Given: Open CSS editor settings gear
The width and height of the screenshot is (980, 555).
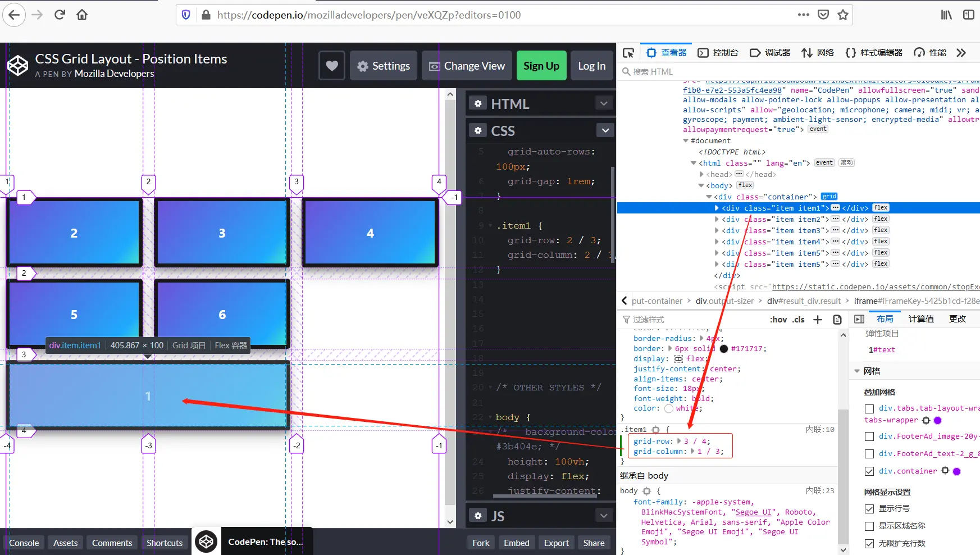Looking at the screenshot, I should pos(478,130).
